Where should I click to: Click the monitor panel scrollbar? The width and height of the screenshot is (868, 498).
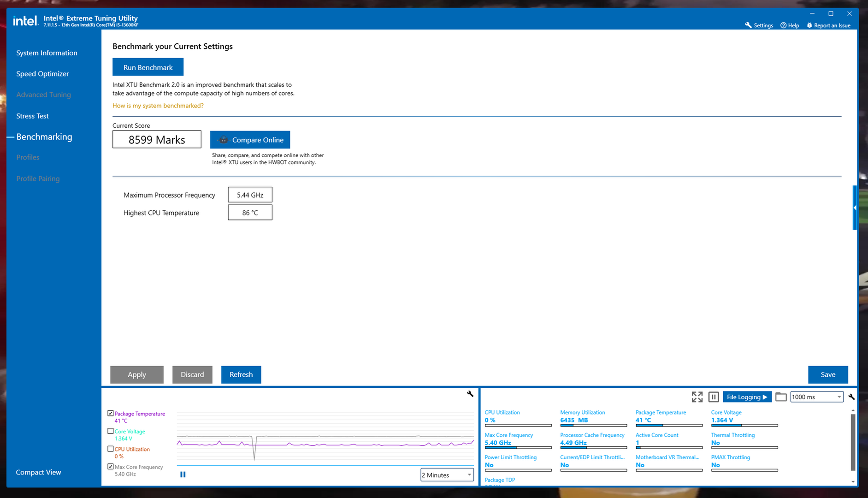[x=853, y=442]
